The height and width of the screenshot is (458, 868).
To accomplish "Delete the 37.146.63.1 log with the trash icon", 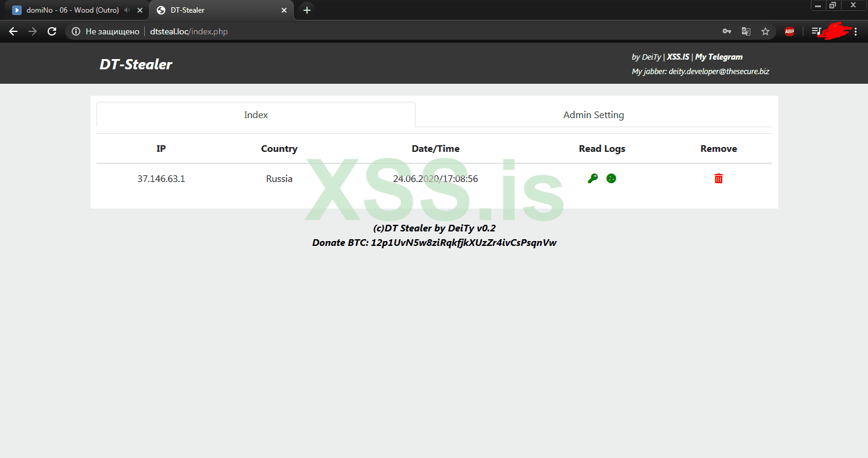I will [x=718, y=178].
